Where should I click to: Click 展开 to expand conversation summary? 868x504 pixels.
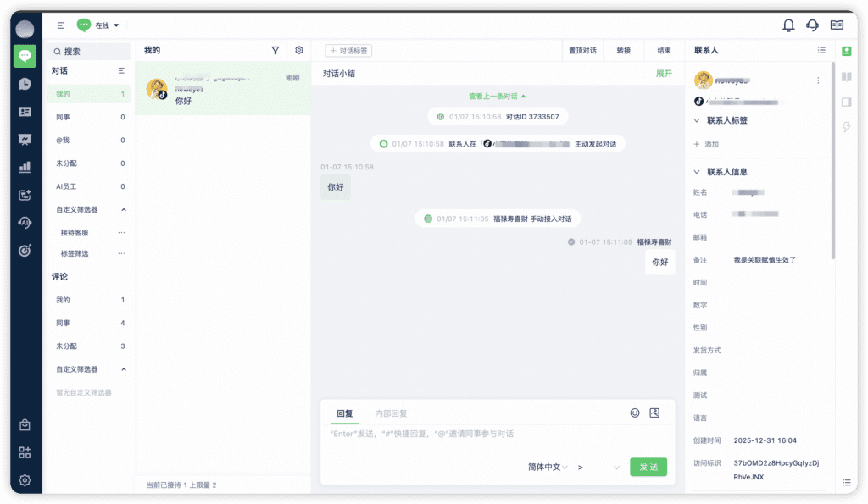coord(664,74)
